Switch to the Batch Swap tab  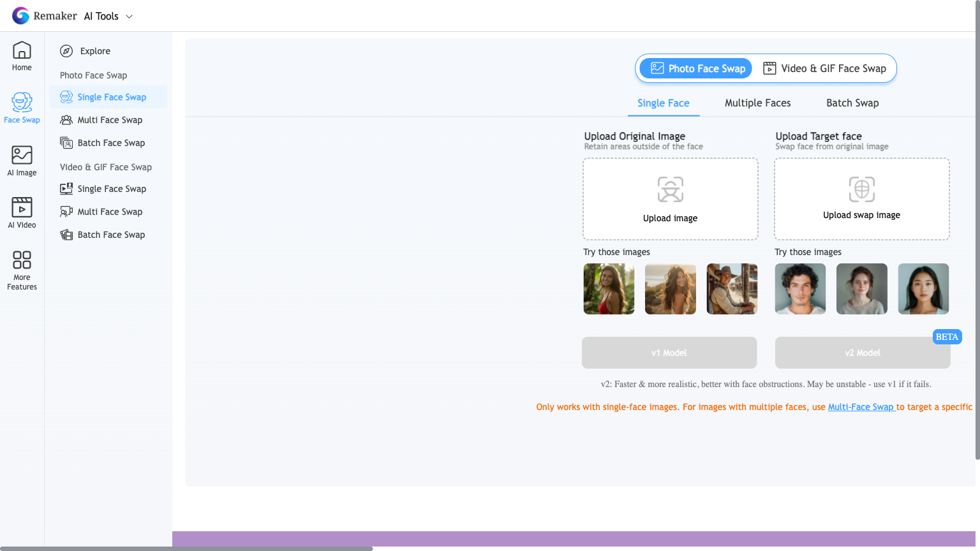click(x=852, y=103)
